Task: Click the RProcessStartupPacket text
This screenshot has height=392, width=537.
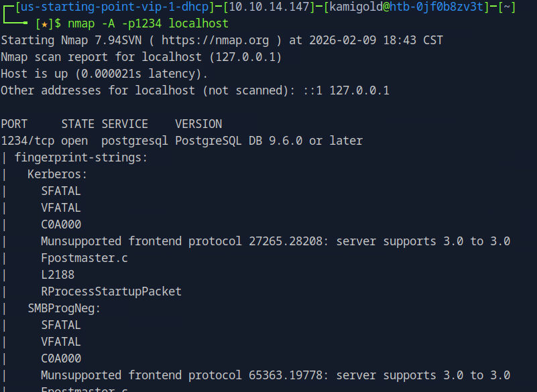Action: click(x=111, y=291)
